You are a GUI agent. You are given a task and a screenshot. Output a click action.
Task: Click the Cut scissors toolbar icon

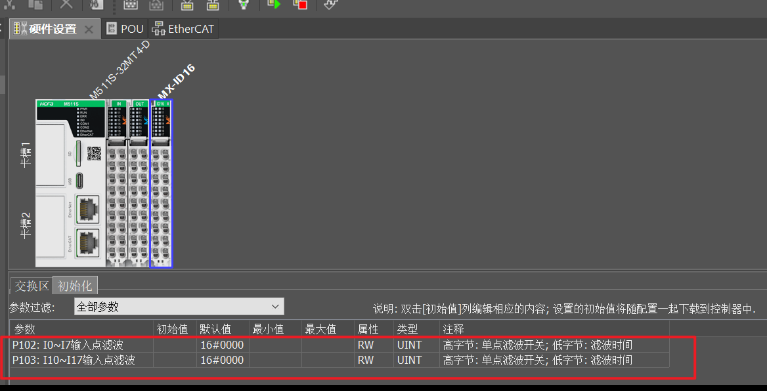[x=10, y=4]
